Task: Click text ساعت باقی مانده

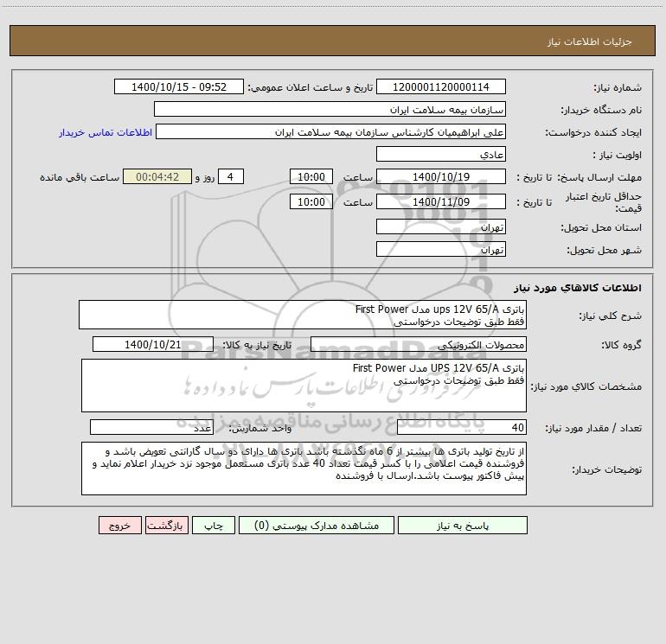Action: pos(80,177)
